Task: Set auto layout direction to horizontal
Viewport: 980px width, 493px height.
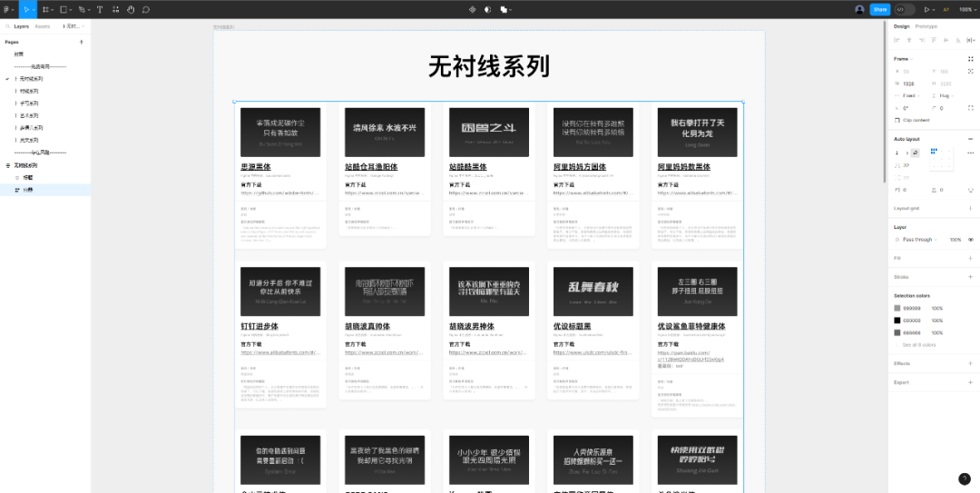Action: coord(906,153)
